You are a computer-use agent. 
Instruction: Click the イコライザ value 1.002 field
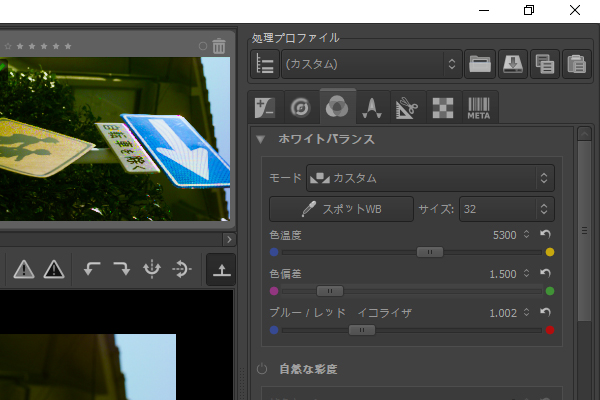click(503, 313)
